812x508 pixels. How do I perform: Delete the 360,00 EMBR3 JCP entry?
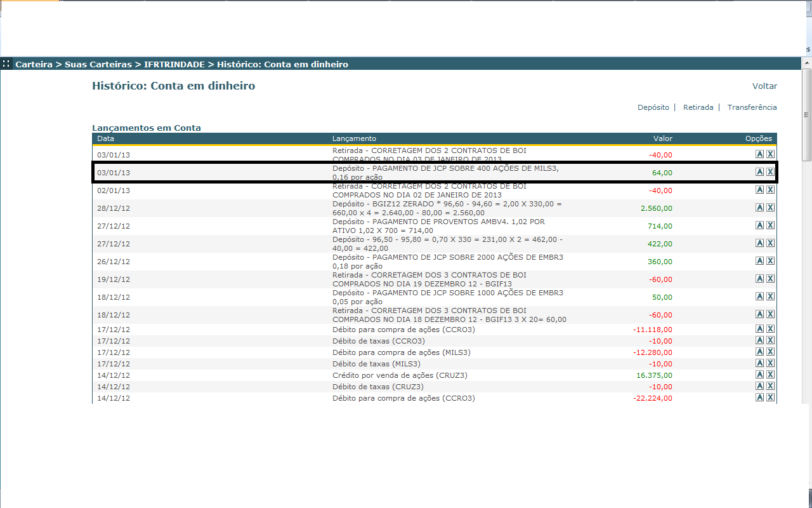point(770,261)
